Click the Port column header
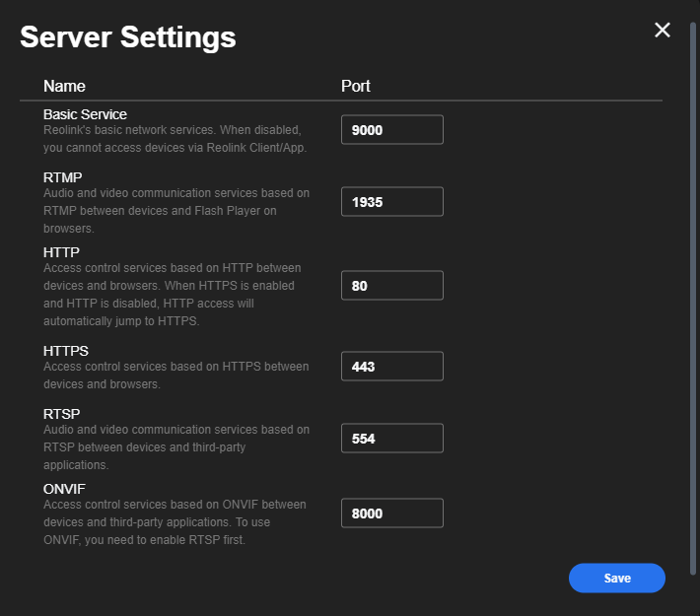The image size is (700, 616). [355, 86]
